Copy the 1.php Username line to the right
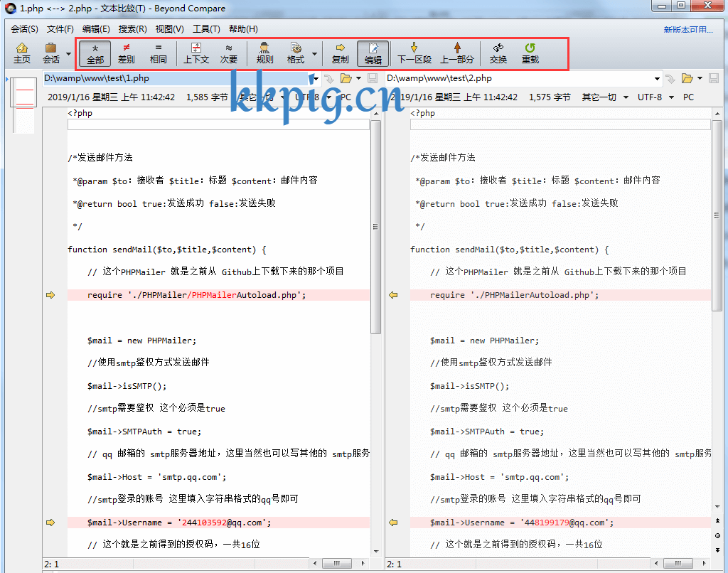Screen dimensions: 728x573 point(50,523)
